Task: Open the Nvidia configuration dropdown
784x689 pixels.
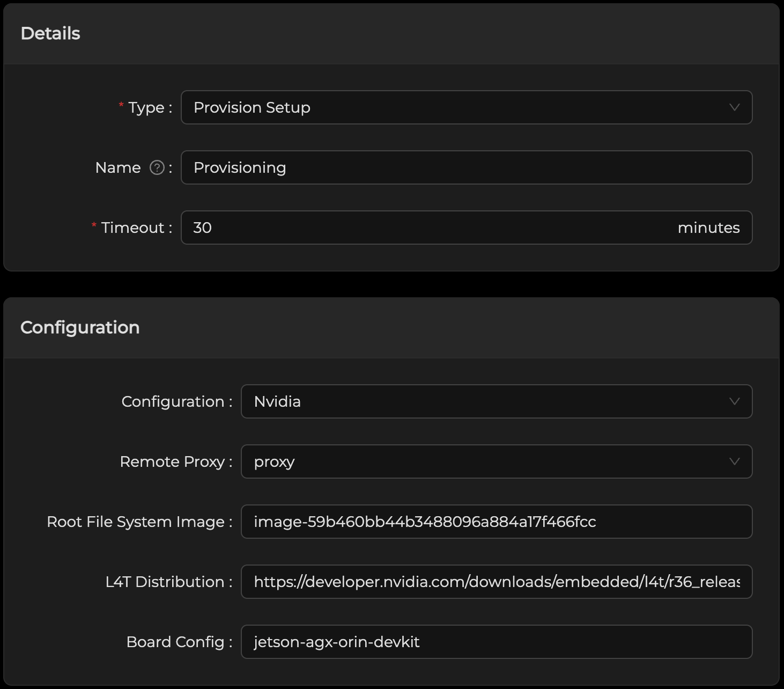Action: tap(483, 401)
